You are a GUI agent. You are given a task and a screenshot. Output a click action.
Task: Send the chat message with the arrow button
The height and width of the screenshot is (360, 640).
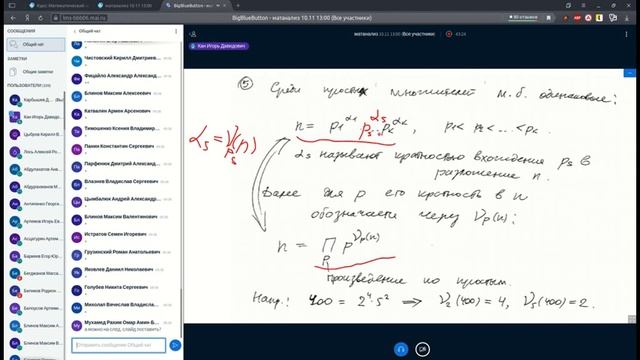point(175,345)
